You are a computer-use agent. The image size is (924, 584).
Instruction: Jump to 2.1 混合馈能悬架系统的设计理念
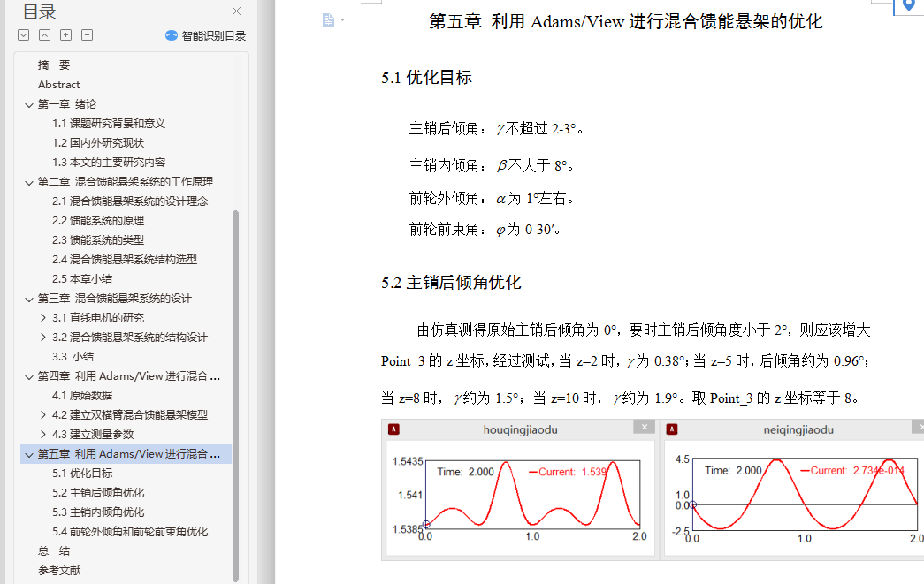point(130,201)
